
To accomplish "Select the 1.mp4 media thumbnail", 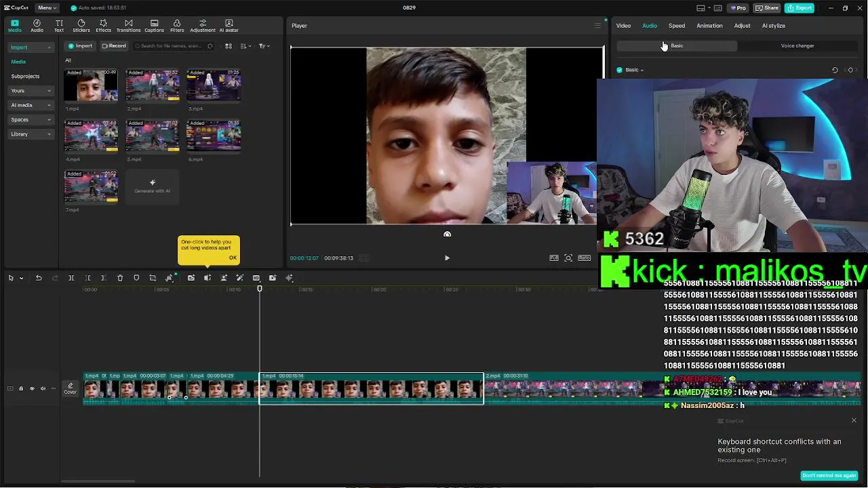I will 91,85.
